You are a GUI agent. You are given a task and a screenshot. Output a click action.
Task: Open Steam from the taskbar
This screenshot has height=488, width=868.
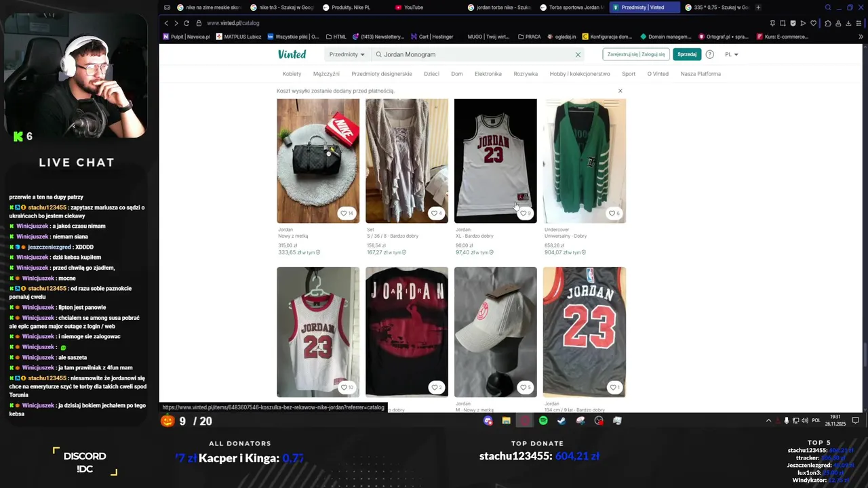coord(561,421)
